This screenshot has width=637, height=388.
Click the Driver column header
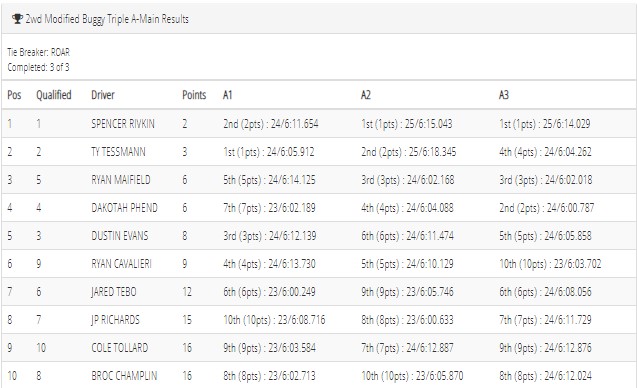click(x=103, y=95)
